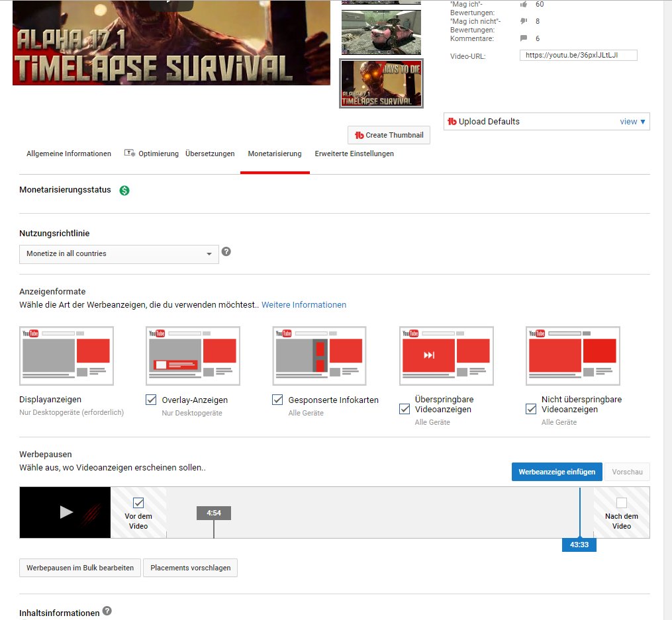Uncheck Überspringbare Videoanzeigen checkbox

click(x=404, y=409)
